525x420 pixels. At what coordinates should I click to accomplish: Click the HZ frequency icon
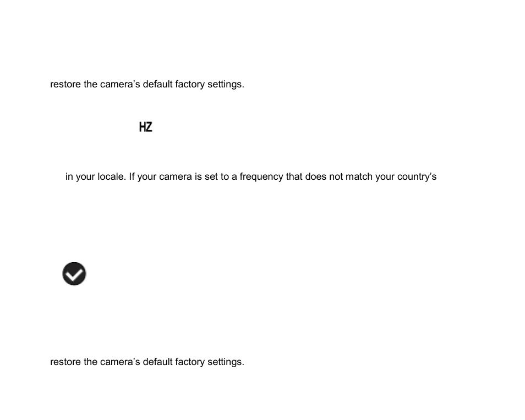pyautogui.click(x=146, y=127)
